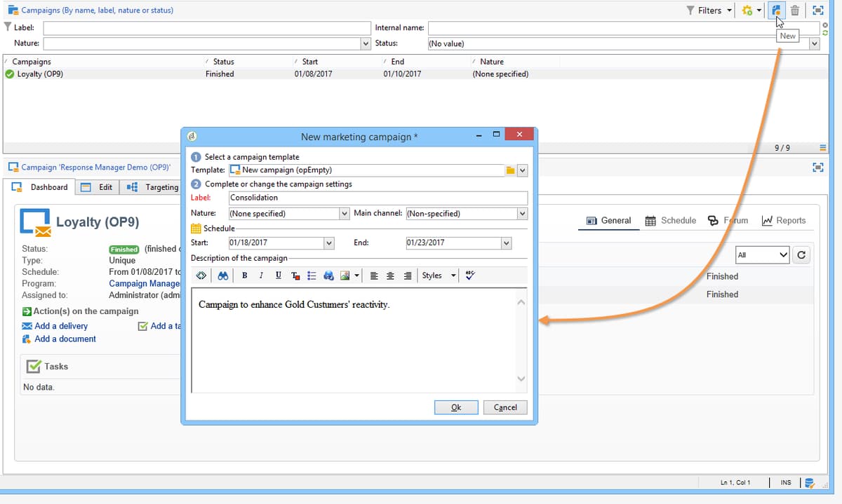This screenshot has height=504, width=842.
Task: Insert a hyperlink in the description editor
Action: pyautogui.click(x=328, y=275)
